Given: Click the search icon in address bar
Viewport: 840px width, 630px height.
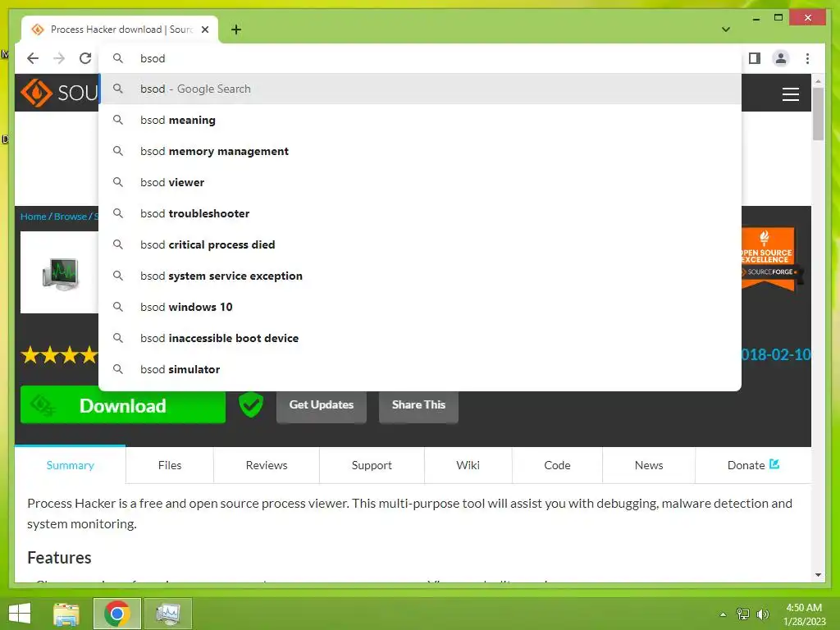Looking at the screenshot, I should (118, 58).
